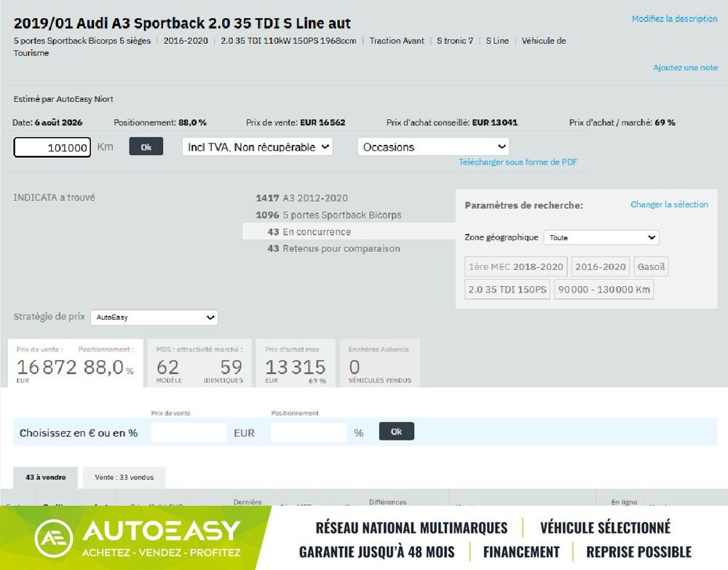Expand the Occasions dropdown
Screen dimensions: 728x570
[433, 146]
